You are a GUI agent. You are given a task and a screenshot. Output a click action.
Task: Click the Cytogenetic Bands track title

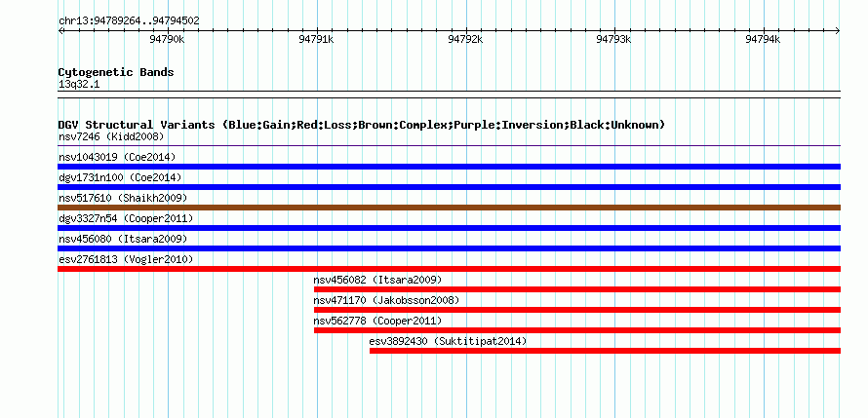(x=116, y=72)
